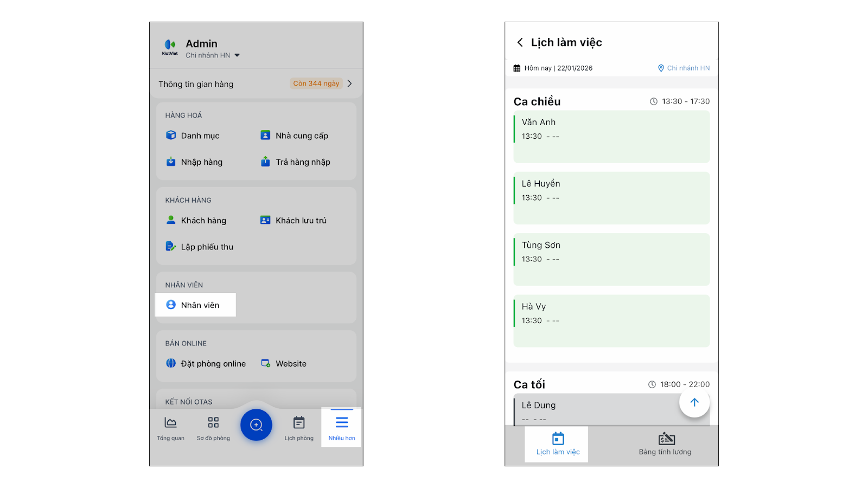This screenshot has height=488, width=868.
Task: Click the Ca tối clock icon
Action: [652, 384]
